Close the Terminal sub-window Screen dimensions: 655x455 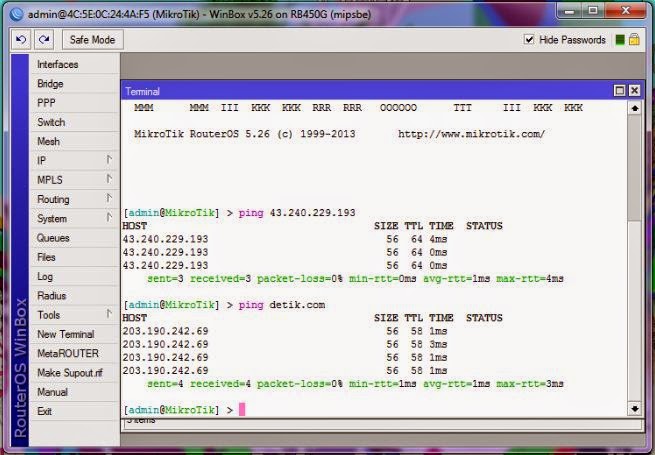pos(634,90)
